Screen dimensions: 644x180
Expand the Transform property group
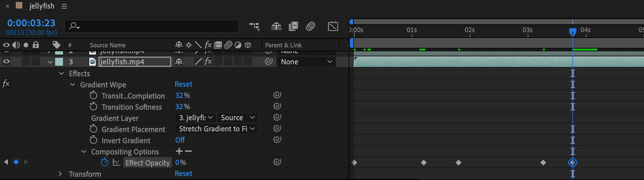tap(60, 174)
